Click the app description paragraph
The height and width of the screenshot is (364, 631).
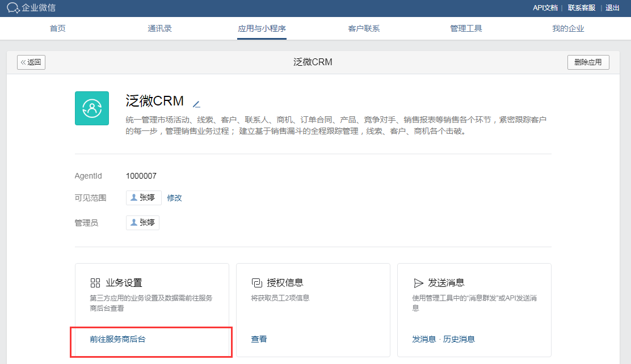click(336, 125)
